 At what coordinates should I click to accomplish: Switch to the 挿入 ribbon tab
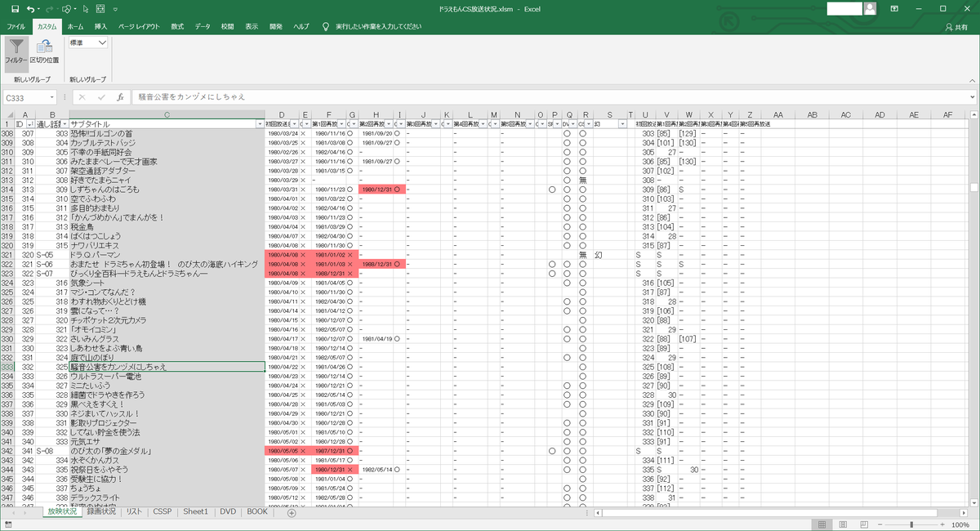pos(100,26)
